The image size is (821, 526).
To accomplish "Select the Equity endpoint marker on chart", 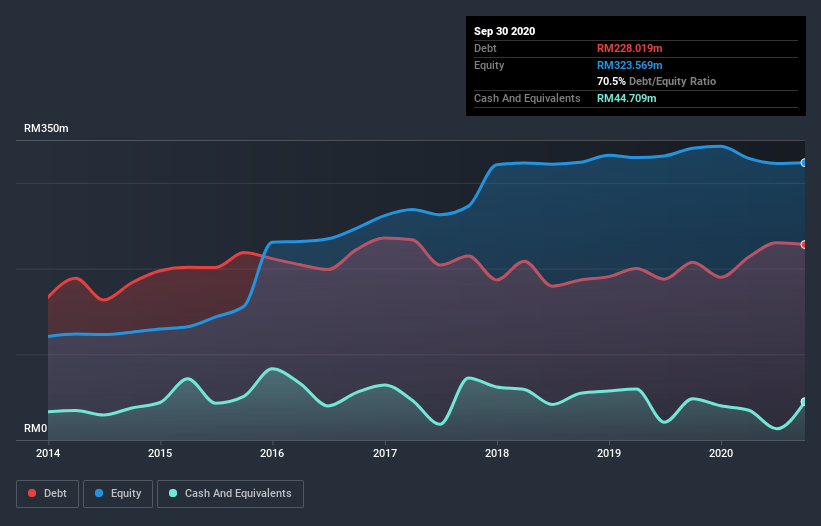I will click(804, 163).
